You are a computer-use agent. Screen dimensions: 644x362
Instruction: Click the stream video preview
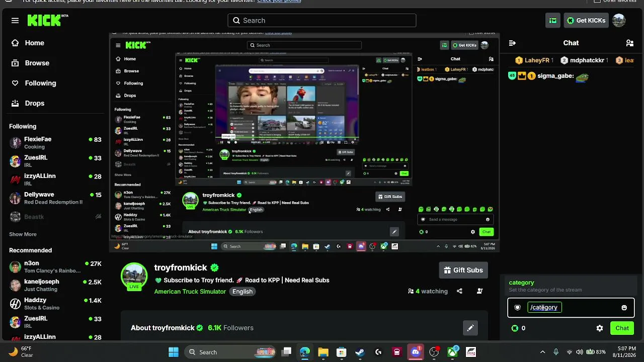(304, 143)
